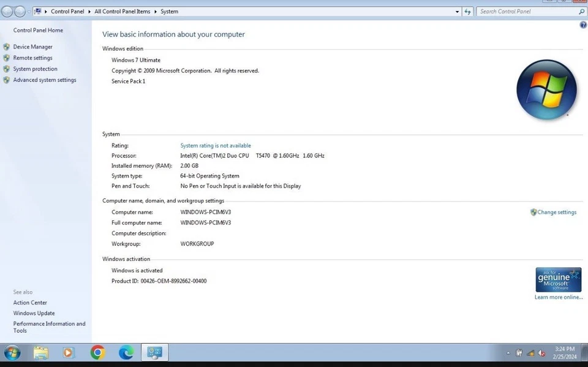Click the clock in the system tray
This screenshot has height=367, width=588.
click(563, 353)
